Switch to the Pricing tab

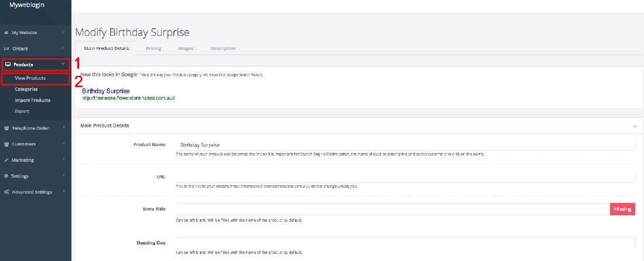tap(153, 48)
